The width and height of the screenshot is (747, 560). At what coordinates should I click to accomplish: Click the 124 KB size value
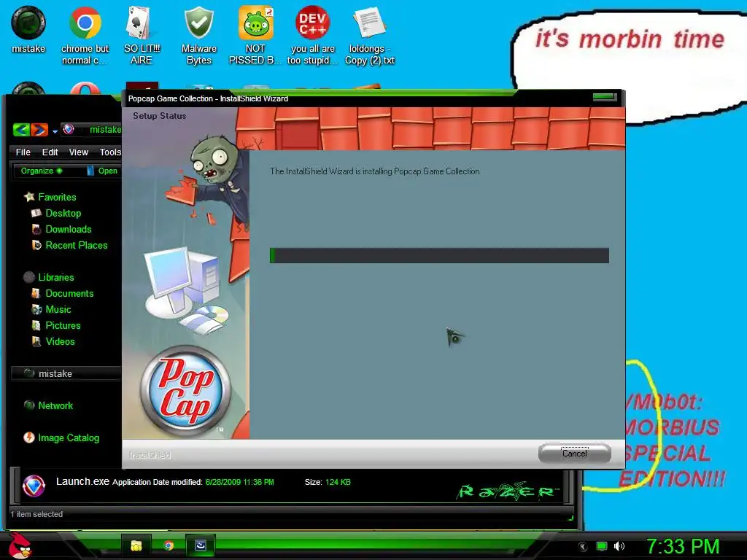(338, 482)
